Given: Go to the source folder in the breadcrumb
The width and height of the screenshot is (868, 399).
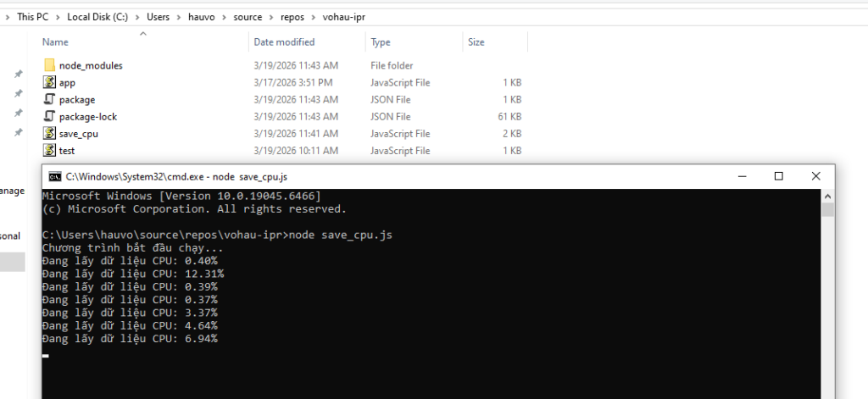Looking at the screenshot, I should [248, 17].
